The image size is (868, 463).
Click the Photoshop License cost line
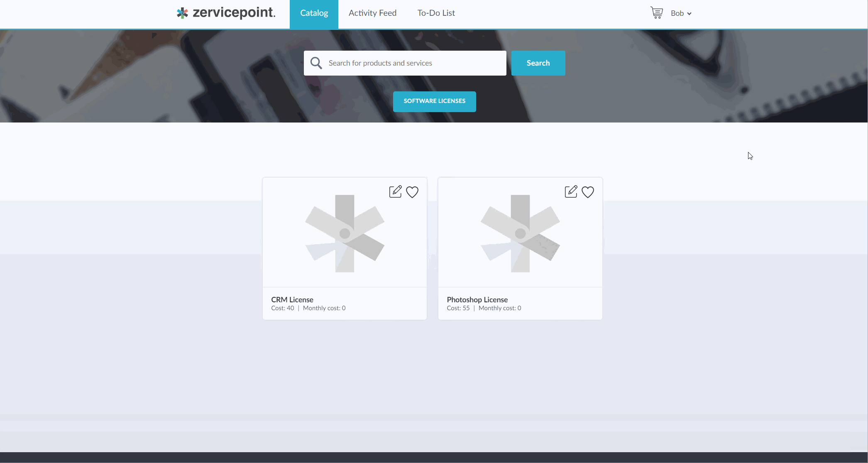484,308
